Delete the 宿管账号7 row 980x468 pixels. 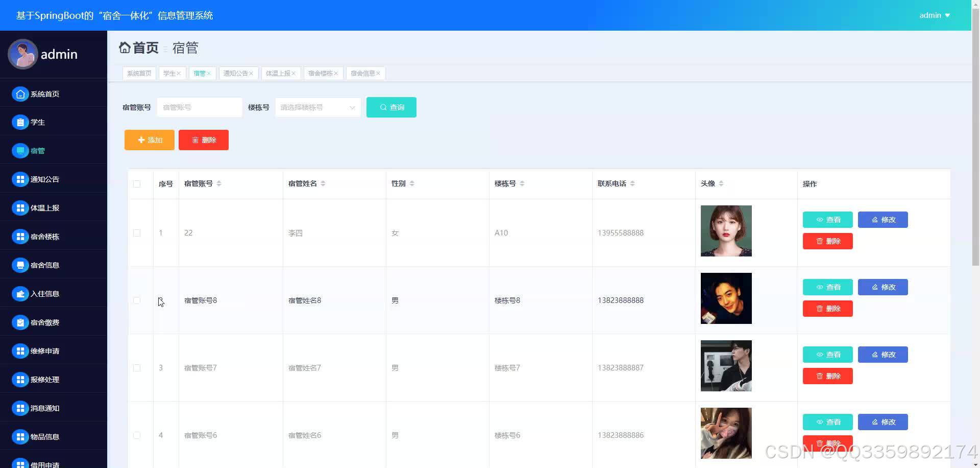(x=828, y=376)
